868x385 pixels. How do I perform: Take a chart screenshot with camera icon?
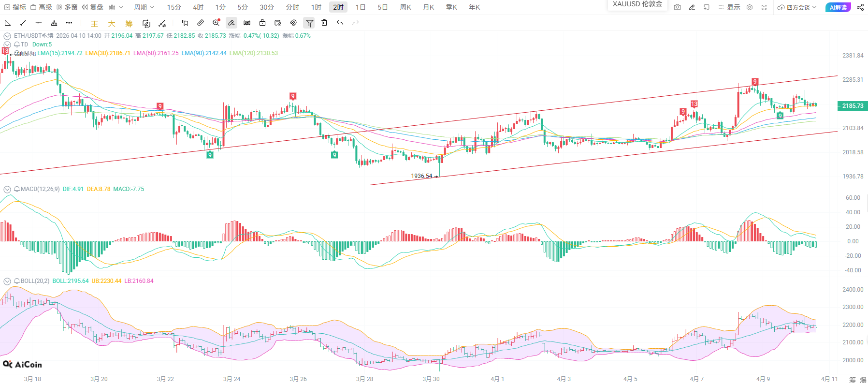(677, 7)
